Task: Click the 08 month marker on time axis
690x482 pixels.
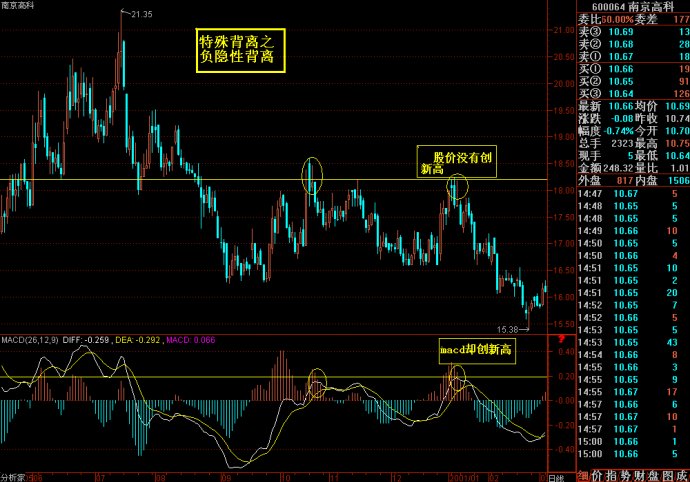Action: tap(160, 478)
